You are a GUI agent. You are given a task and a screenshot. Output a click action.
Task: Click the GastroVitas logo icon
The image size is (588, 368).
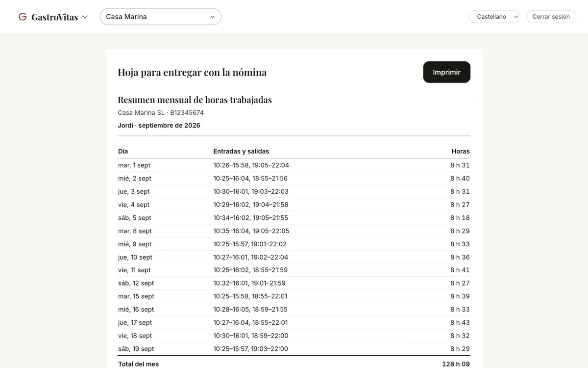coord(23,17)
